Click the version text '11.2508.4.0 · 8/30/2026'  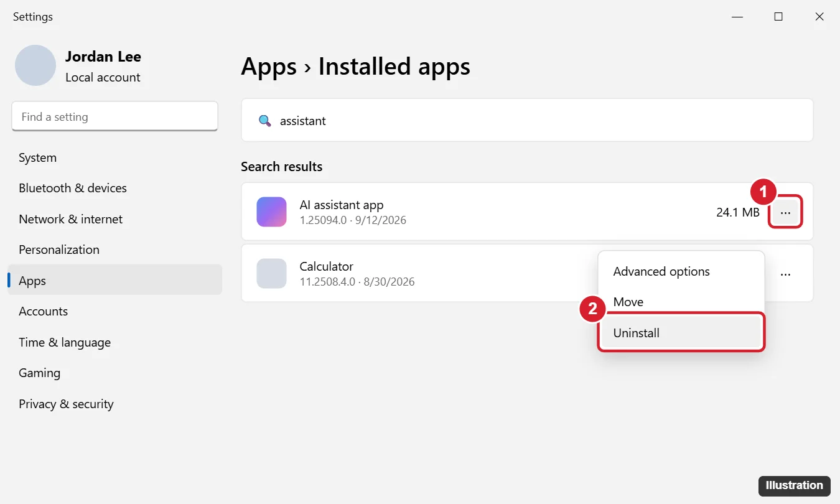357,282
